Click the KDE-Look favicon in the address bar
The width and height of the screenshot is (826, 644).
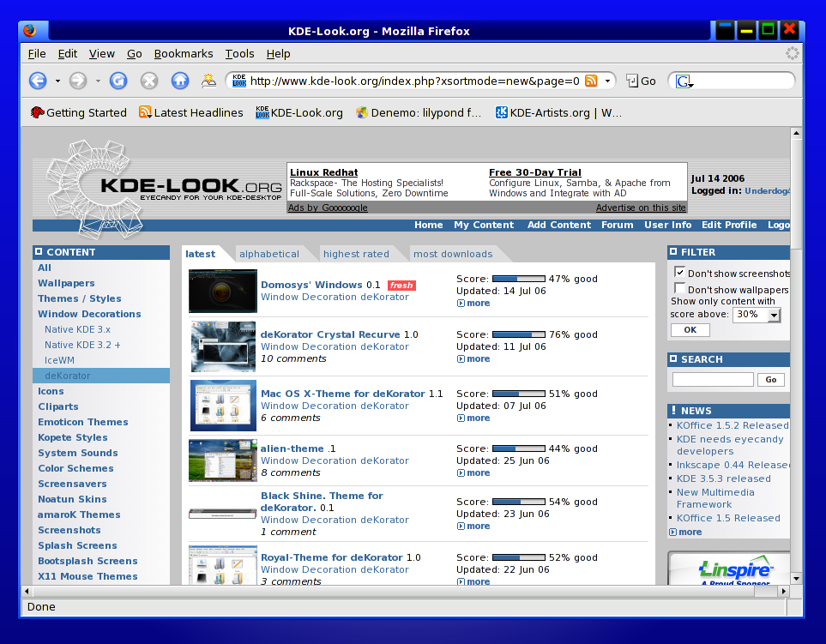pos(239,81)
